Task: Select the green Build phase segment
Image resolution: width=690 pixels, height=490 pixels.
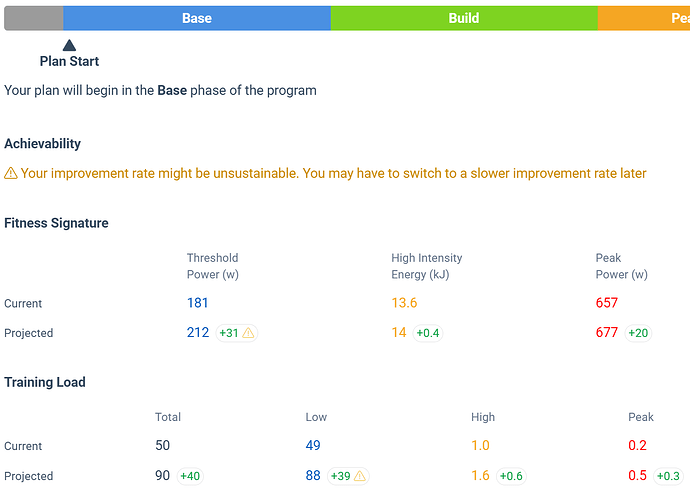Action: pos(464,18)
